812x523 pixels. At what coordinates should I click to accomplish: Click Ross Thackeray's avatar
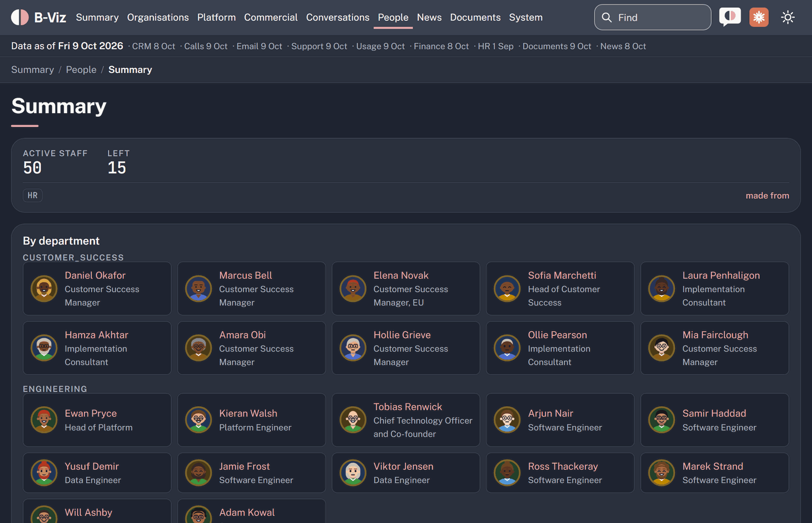coord(507,473)
